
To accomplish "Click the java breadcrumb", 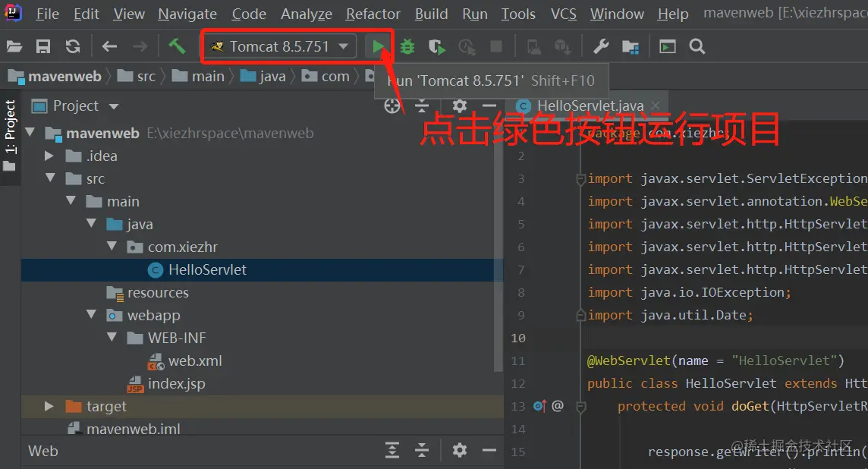I will click(x=263, y=77).
